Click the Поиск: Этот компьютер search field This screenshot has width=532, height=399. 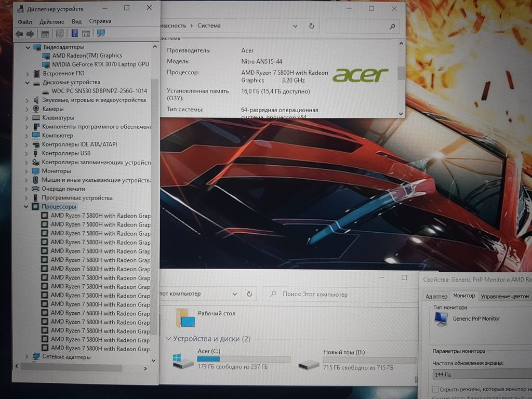[x=338, y=294]
